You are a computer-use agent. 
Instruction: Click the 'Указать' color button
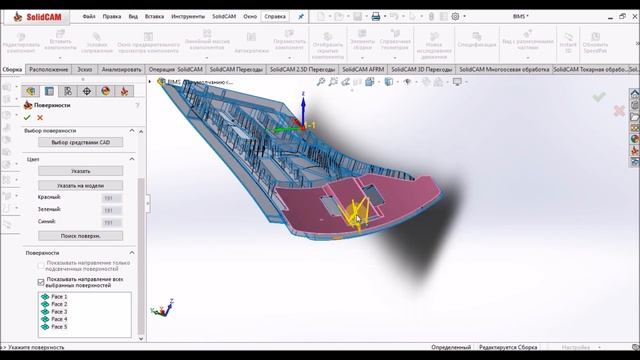click(x=80, y=171)
